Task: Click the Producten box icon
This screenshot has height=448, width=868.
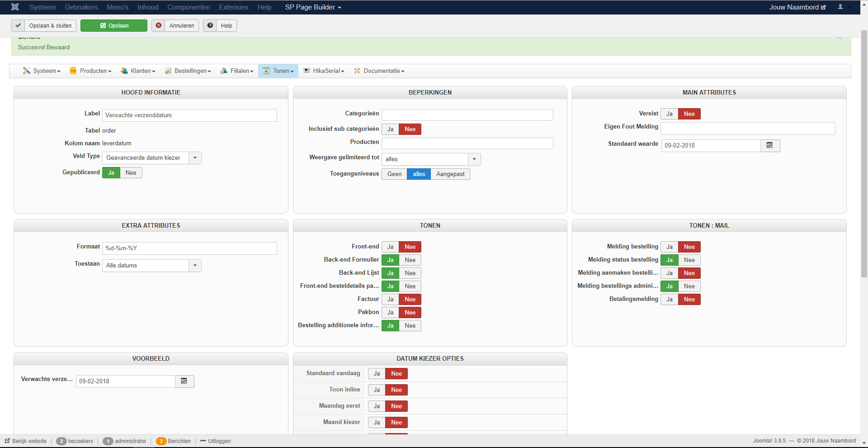Action: click(73, 71)
